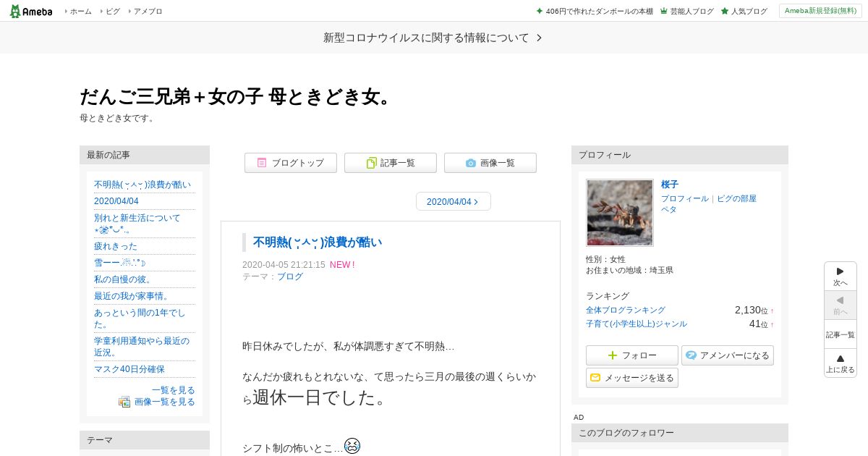Open sidebar article 私の自慢の彼。

click(x=123, y=279)
